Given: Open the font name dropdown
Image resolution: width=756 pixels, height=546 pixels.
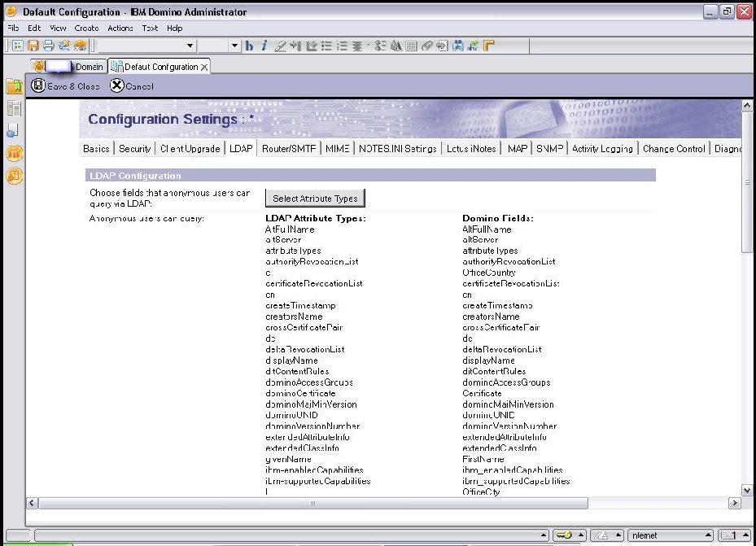Looking at the screenshot, I should pyautogui.click(x=190, y=46).
